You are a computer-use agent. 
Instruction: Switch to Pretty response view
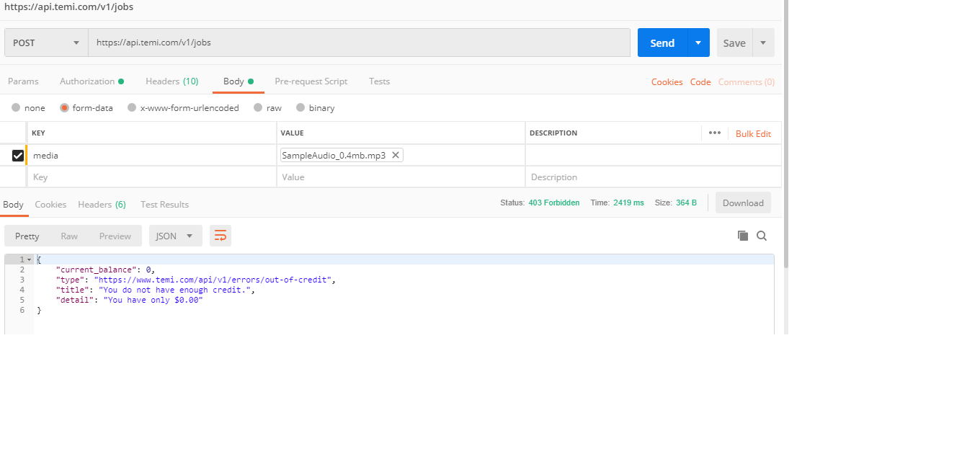27,236
